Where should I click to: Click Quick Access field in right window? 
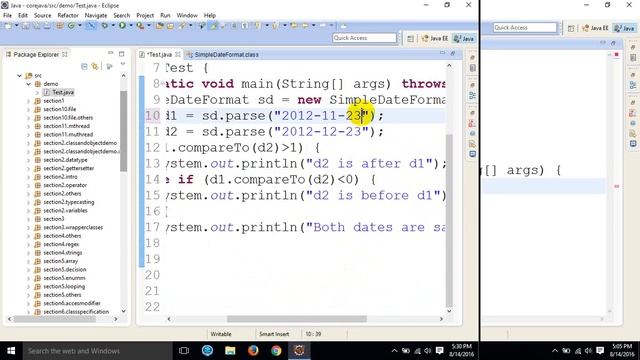525,27
